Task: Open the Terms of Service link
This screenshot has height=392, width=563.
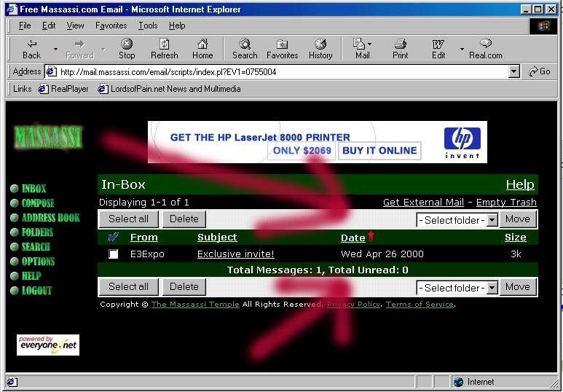Action: pos(420,305)
